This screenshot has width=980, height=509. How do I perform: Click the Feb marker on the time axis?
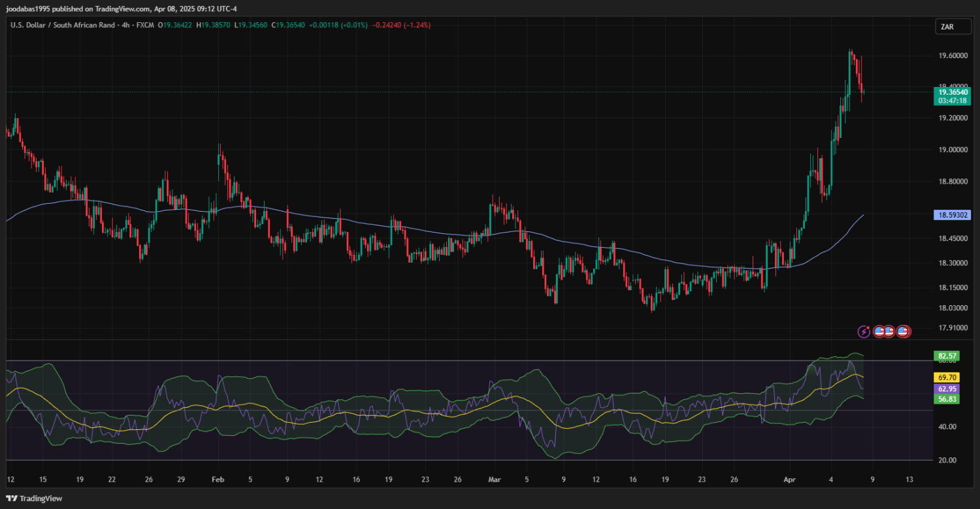218,480
